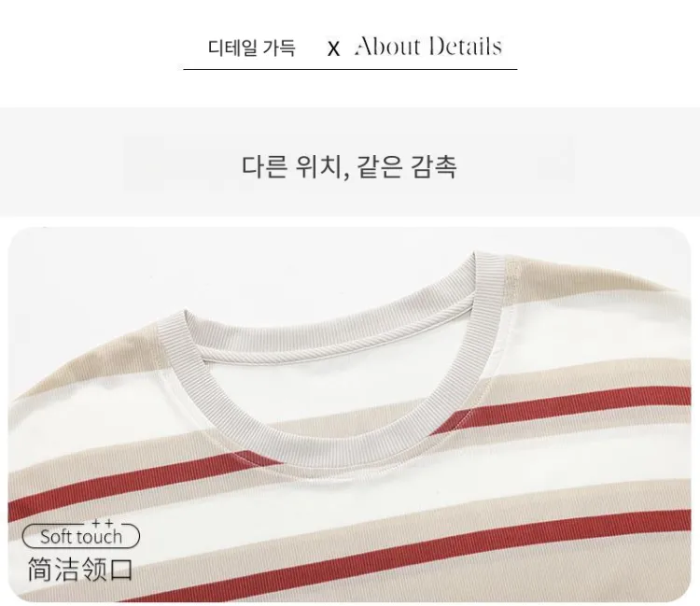Click the banner text "다른 위치, 같은 감촉"

(x=350, y=166)
